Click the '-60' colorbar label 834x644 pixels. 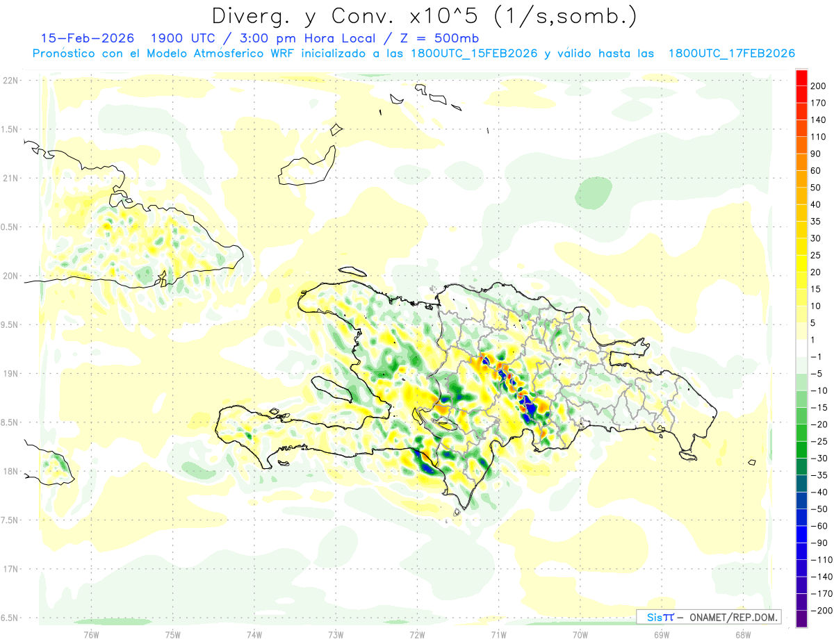[x=820, y=526]
